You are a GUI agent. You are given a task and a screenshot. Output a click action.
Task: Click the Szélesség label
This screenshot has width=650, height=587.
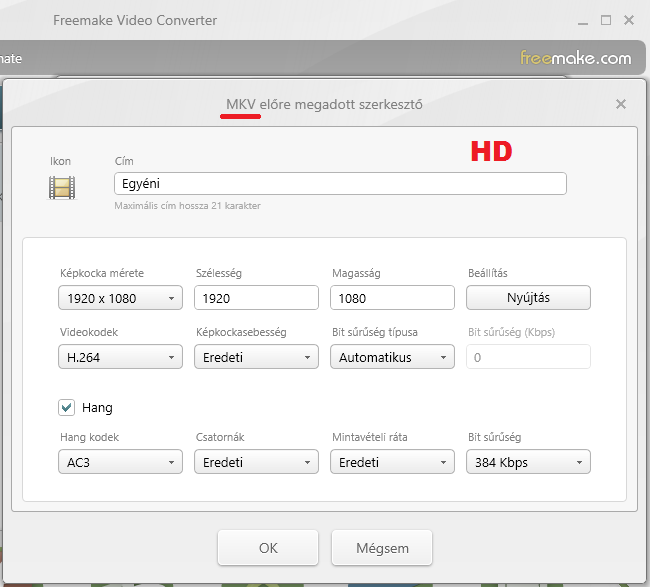219,273
